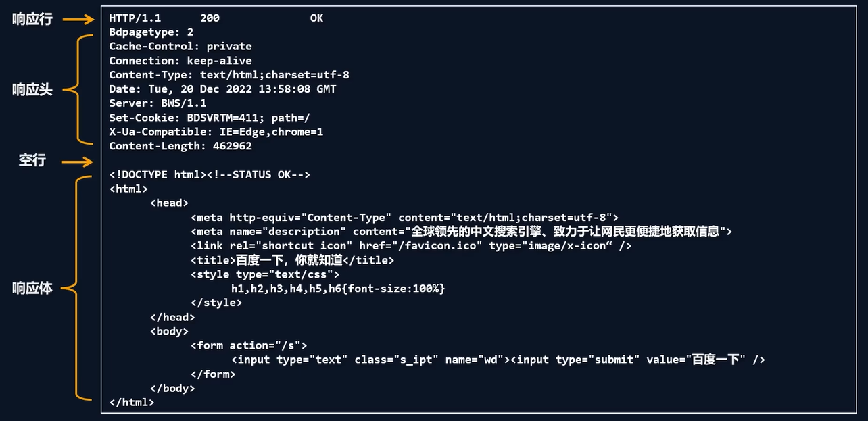This screenshot has height=421, width=868.
Task: Click the 响应头 label
Action: click(x=32, y=89)
